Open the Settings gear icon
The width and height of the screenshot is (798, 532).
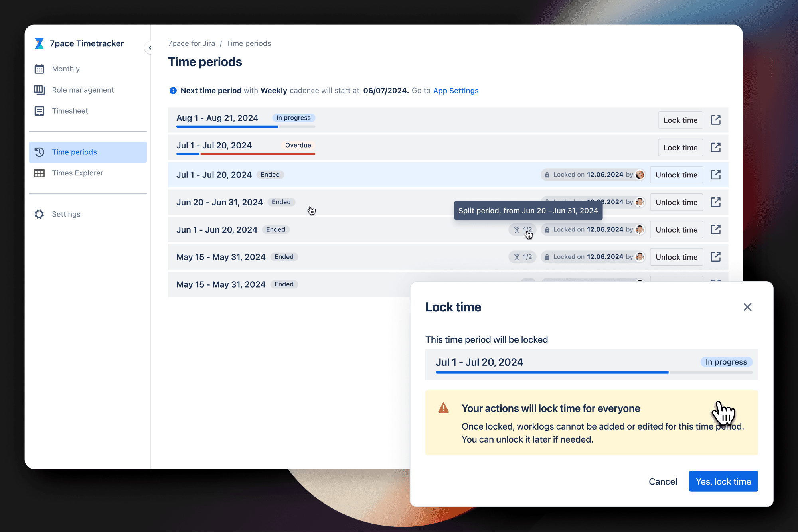[x=39, y=214]
